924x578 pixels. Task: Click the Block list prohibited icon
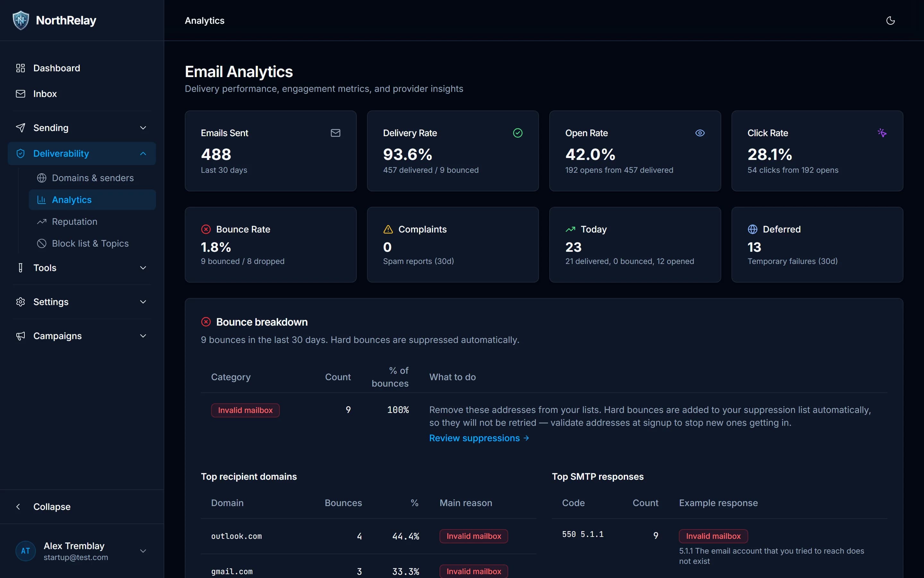(42, 243)
